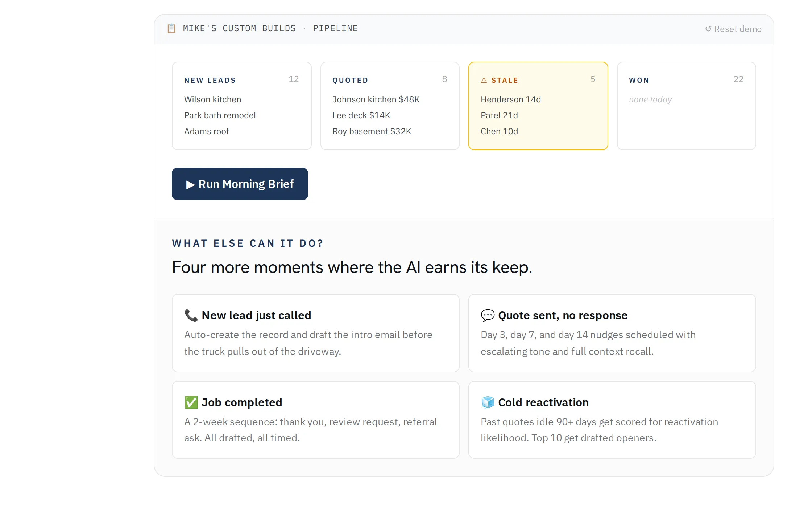Image resolution: width=812 pixels, height=508 pixels.
Task: Click the Stale count 5
Action: click(593, 79)
